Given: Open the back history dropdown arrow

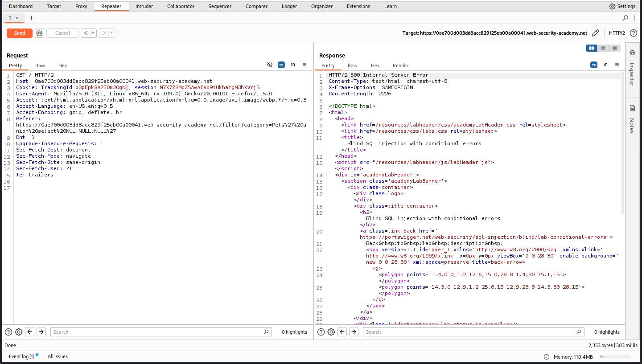Looking at the screenshot, I should [93, 33].
